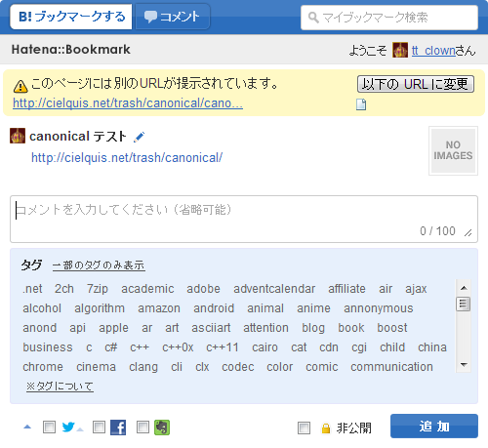Click the Facebook icon
Image resolution: width=488 pixels, height=448 pixels.
click(x=118, y=428)
